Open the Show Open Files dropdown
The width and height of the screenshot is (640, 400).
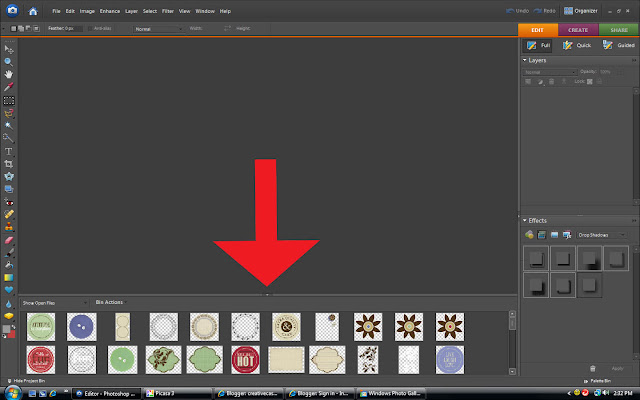tap(54, 303)
